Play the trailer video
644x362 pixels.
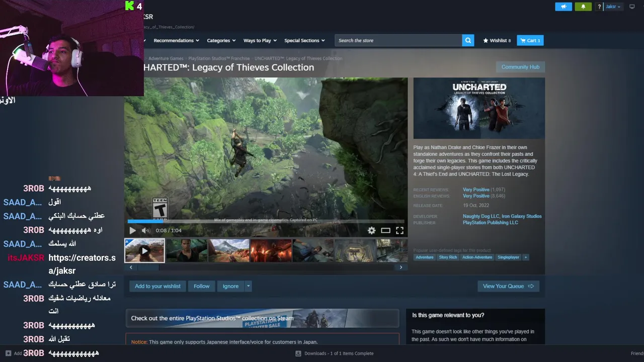132,230
